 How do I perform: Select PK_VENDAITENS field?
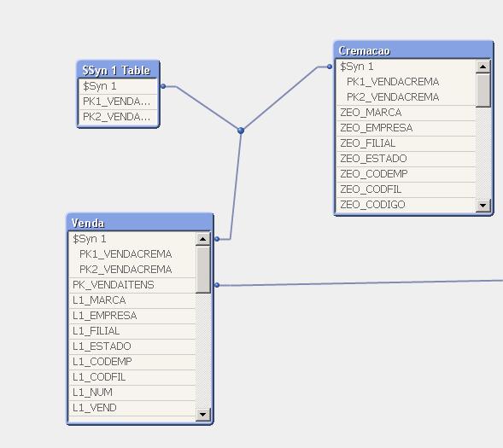[x=132, y=285]
